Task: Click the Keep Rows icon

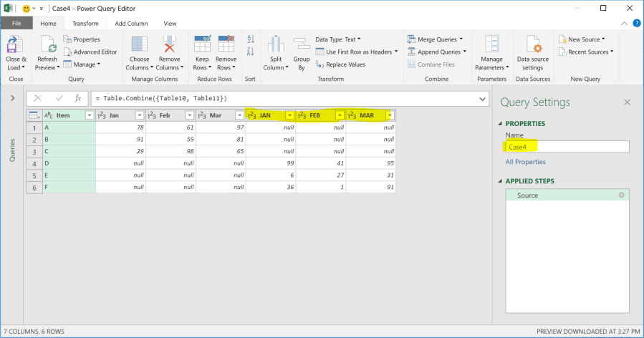Action: click(x=201, y=47)
